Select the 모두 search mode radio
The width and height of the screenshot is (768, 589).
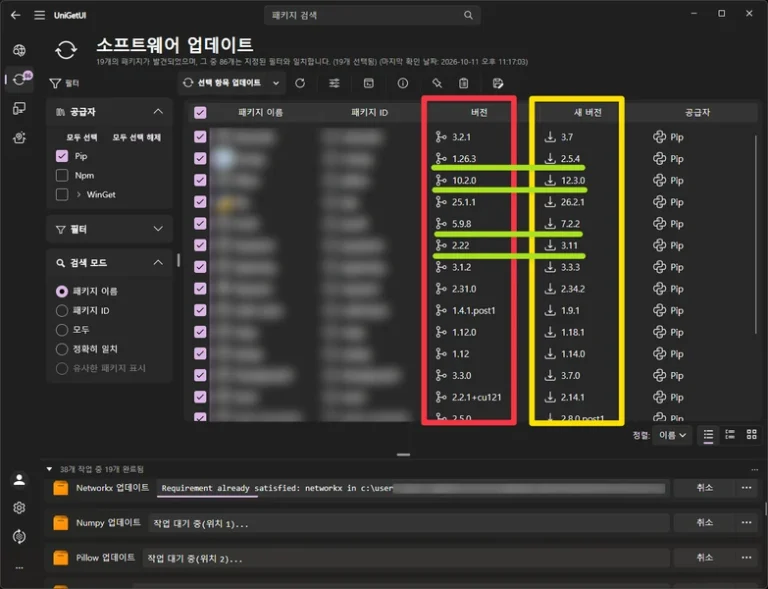(62, 330)
